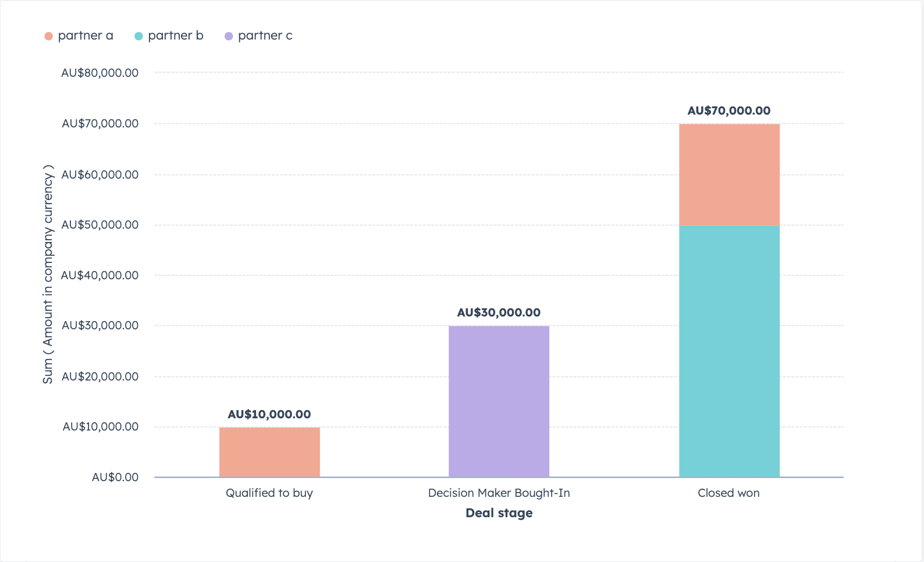
Task: Click the Deal stage axis title
Action: (x=499, y=513)
